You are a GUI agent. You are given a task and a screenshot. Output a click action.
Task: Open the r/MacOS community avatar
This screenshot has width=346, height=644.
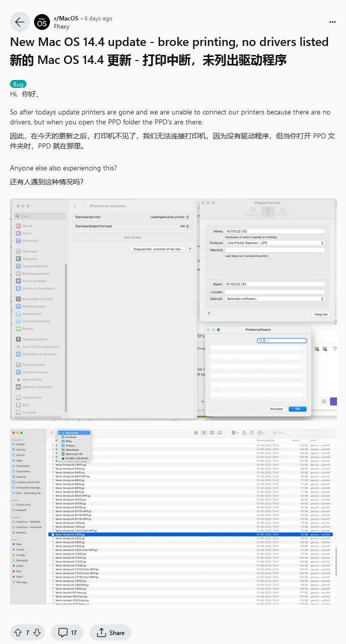coord(42,22)
